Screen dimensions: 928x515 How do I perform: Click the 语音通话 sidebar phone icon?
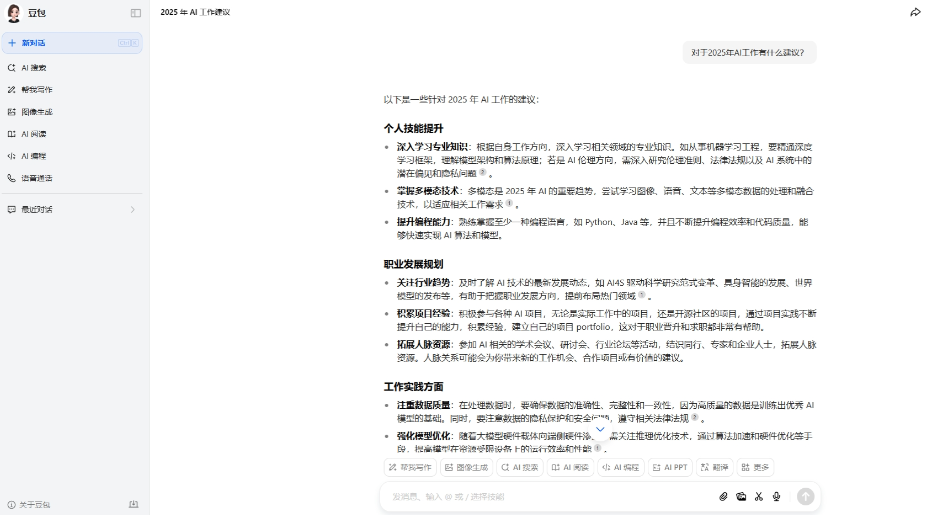click(11, 178)
